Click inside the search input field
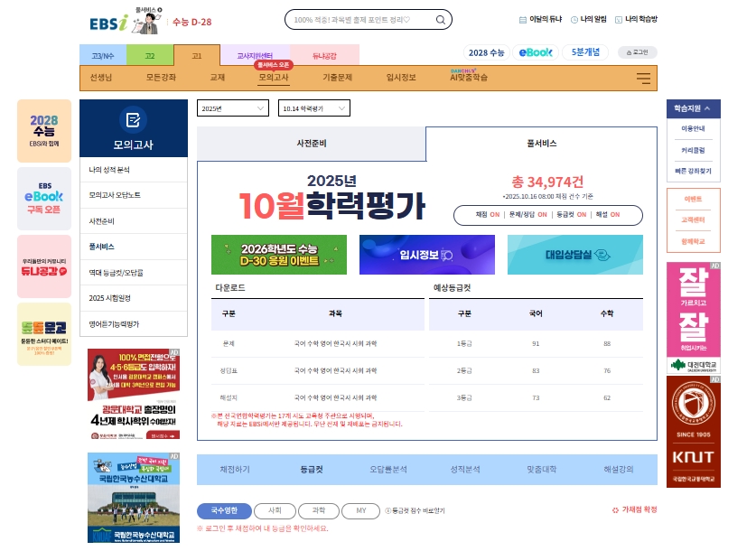The width and height of the screenshot is (756, 551). click(x=359, y=20)
